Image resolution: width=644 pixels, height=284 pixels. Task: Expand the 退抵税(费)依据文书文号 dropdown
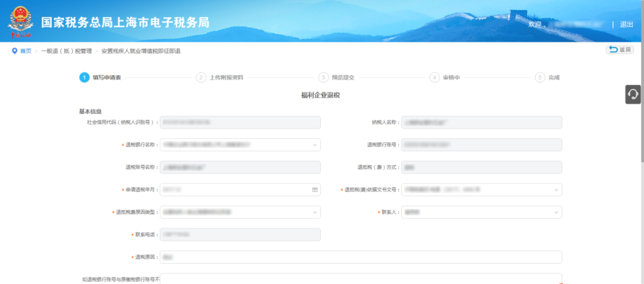click(556, 190)
